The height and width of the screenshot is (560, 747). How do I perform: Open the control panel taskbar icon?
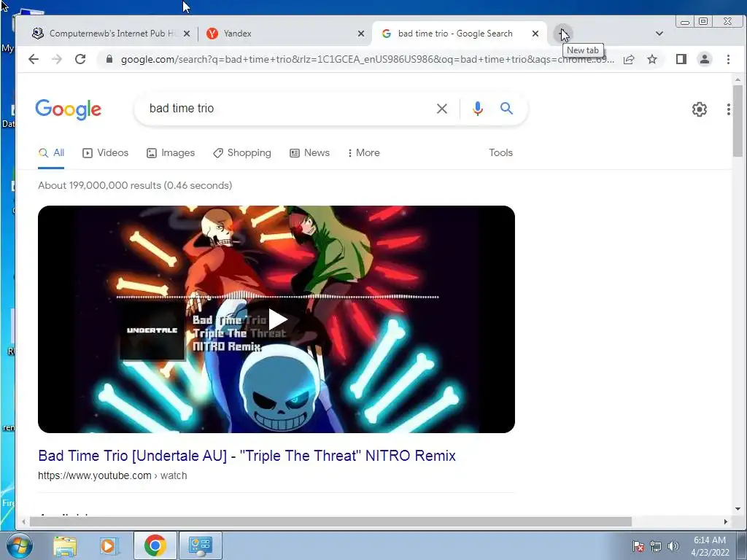click(200, 545)
